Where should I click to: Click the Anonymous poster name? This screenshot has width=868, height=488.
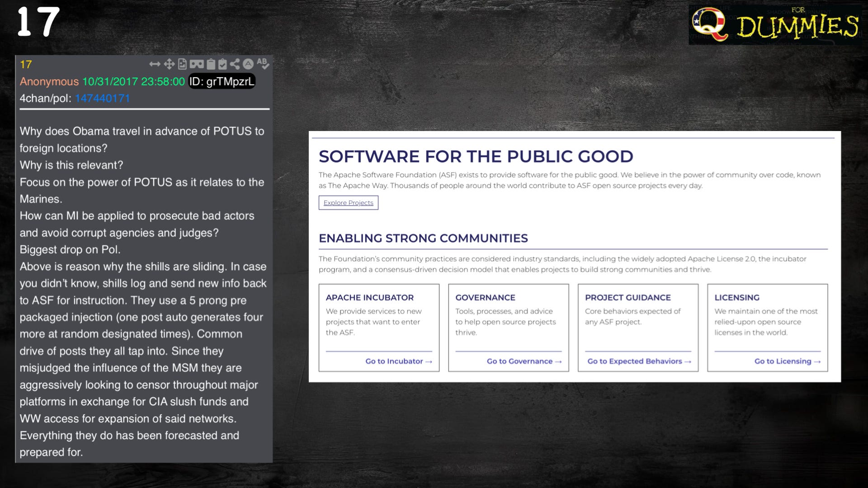pyautogui.click(x=49, y=81)
